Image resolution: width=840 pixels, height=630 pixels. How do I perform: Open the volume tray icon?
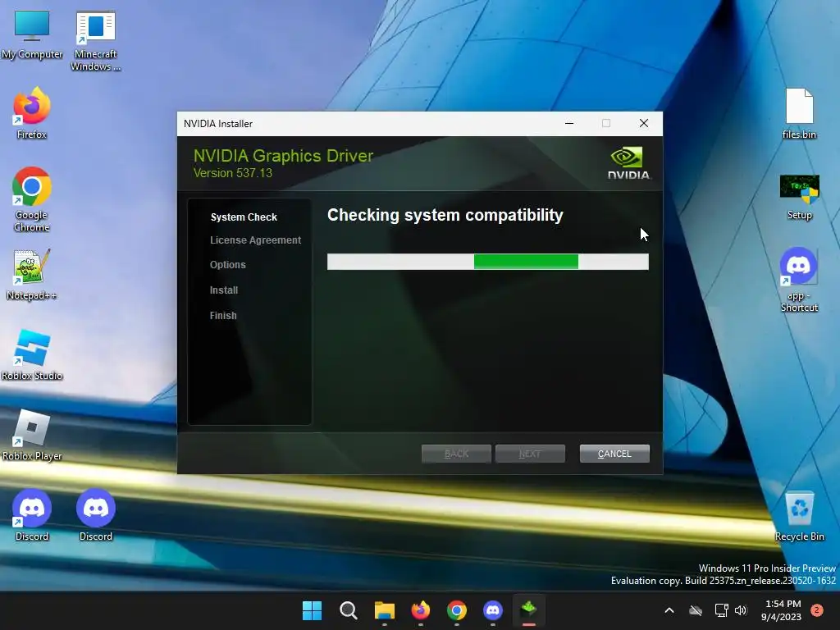click(x=741, y=610)
